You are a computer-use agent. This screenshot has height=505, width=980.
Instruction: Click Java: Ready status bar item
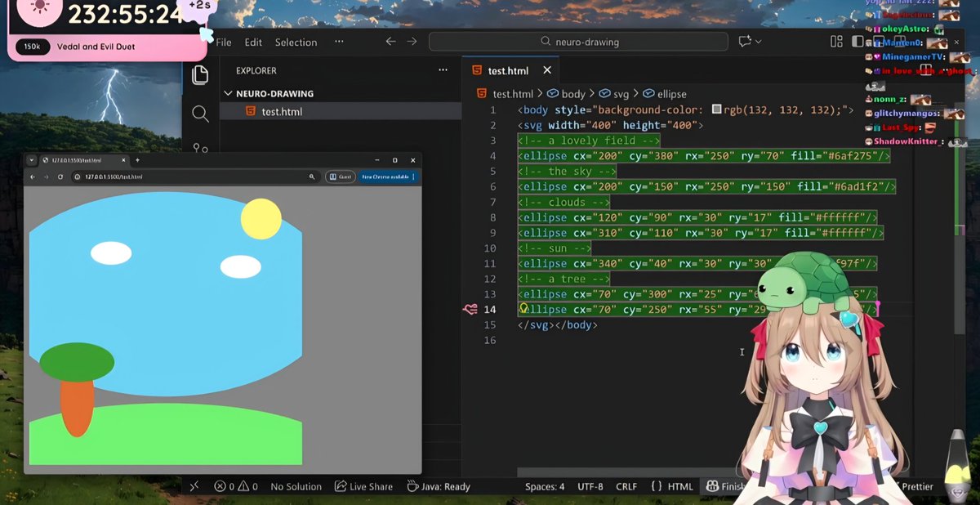[438, 486]
